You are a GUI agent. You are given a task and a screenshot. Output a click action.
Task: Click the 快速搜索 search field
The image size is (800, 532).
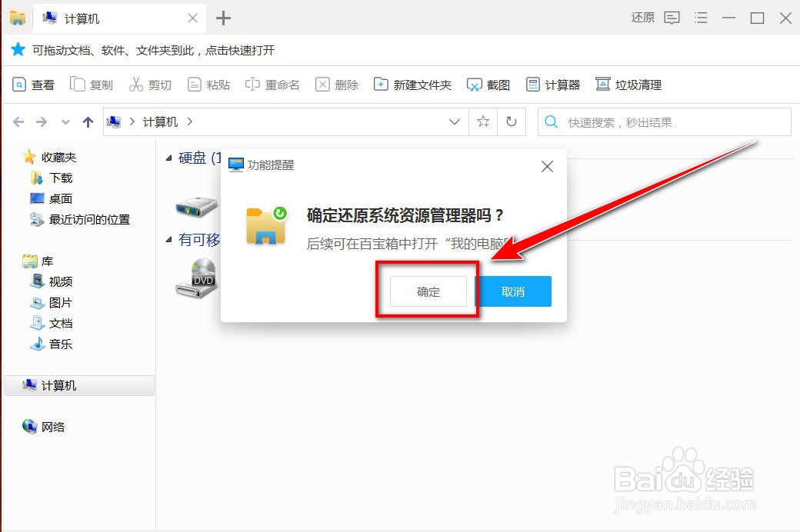pos(665,122)
